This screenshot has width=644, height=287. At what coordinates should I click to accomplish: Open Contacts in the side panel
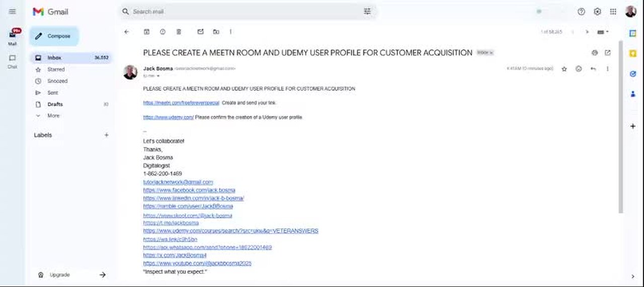(633, 93)
